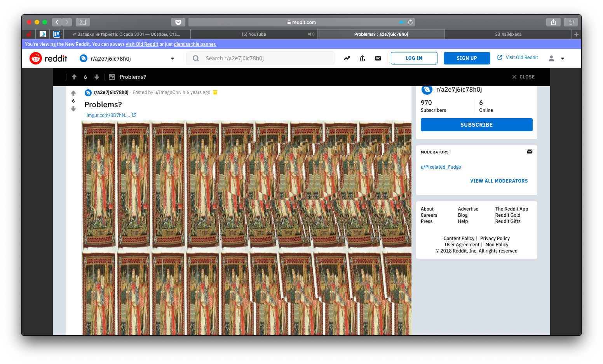Open The Reddit App footer link
This screenshot has height=364, width=603.
coord(512,209)
